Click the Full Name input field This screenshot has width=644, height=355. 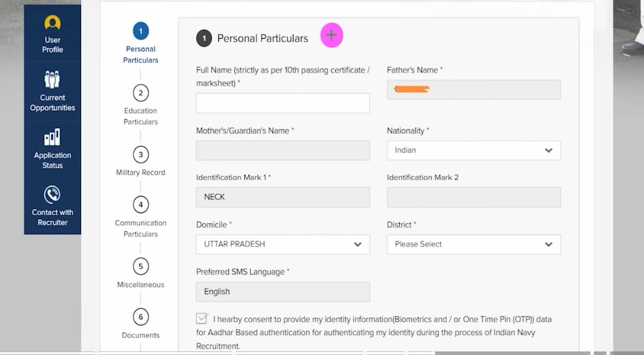point(283,103)
